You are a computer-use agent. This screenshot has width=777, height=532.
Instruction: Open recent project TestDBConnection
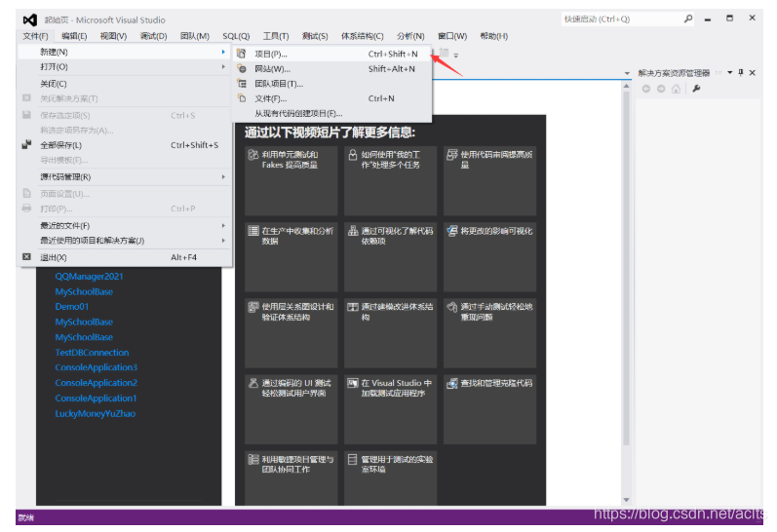pos(92,352)
